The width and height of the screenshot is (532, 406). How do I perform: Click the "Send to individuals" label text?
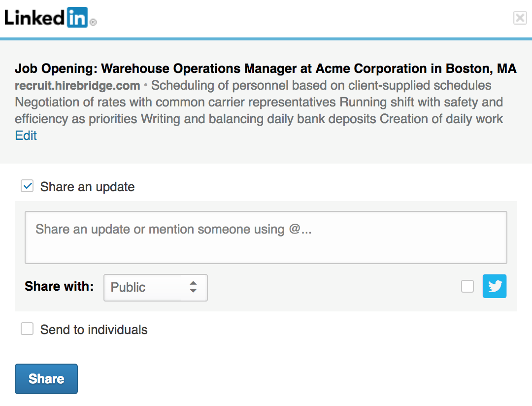[94, 330]
